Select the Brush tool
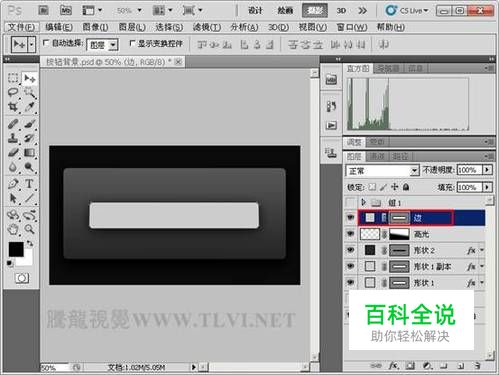 [x=29, y=124]
